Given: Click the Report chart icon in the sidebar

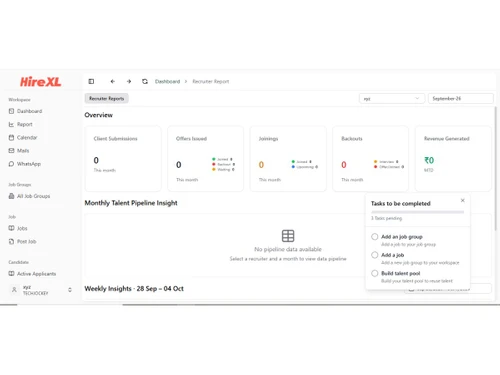Looking at the screenshot, I should click(11, 124).
